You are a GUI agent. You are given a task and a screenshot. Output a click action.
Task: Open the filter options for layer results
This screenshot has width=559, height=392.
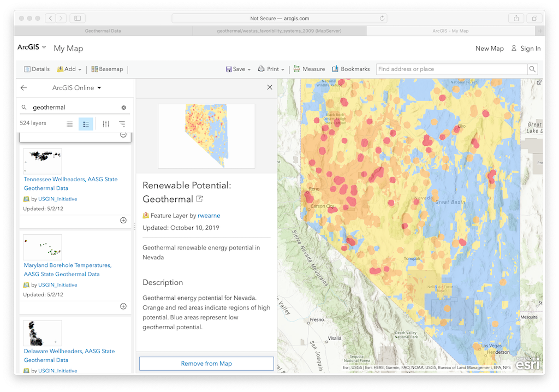[x=105, y=123]
